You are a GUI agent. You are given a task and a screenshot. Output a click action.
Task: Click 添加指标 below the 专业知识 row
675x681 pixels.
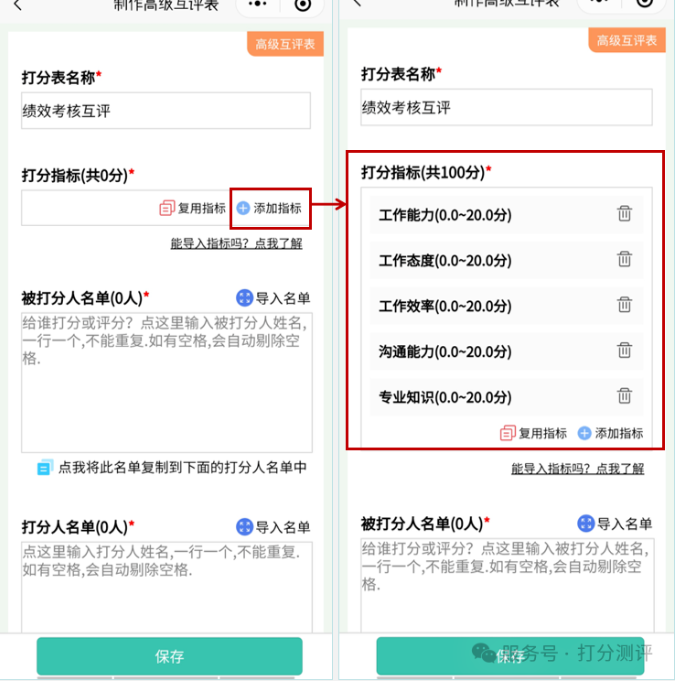coord(610,433)
